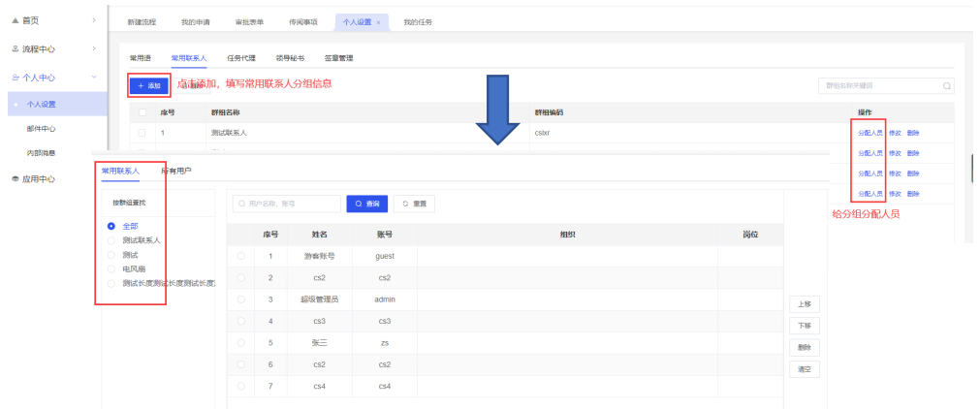Viewport: 980px width, 409px height.
Task: Click the blue 添加 add button
Action: [149, 85]
